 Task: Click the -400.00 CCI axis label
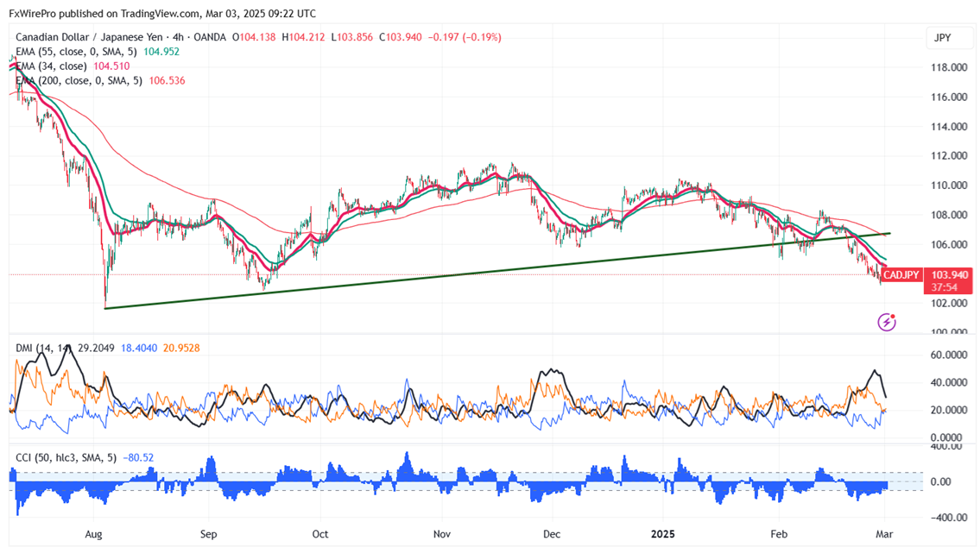pos(949,517)
